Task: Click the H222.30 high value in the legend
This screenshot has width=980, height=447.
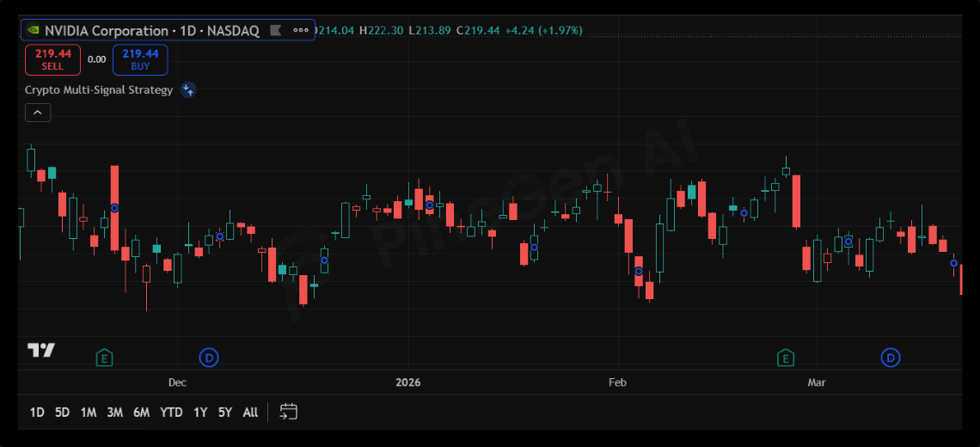Action: 381,30
